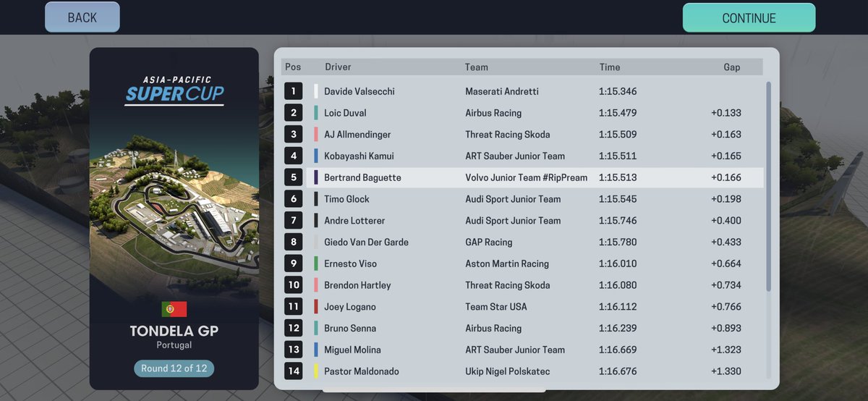
Task: Click team name Maserati Andretti
Action: point(502,92)
